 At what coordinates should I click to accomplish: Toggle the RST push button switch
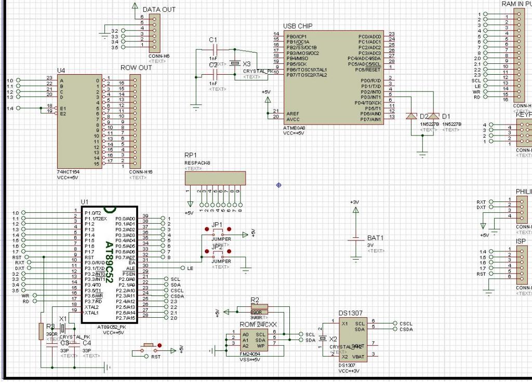tap(149, 347)
